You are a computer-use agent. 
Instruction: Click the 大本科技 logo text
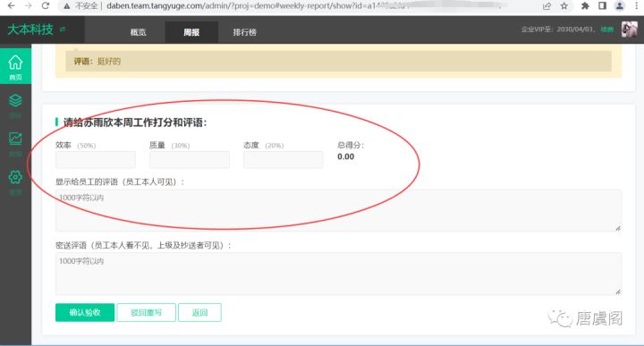pyautogui.click(x=30, y=30)
